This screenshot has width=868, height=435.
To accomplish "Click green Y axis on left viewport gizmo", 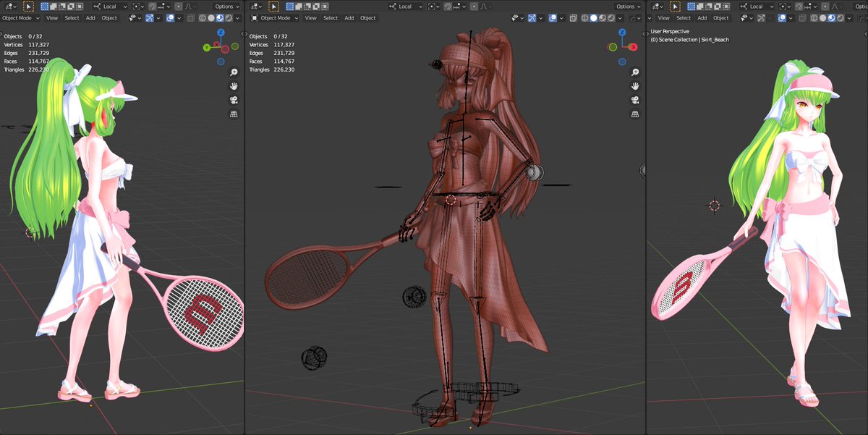I will click(x=207, y=47).
